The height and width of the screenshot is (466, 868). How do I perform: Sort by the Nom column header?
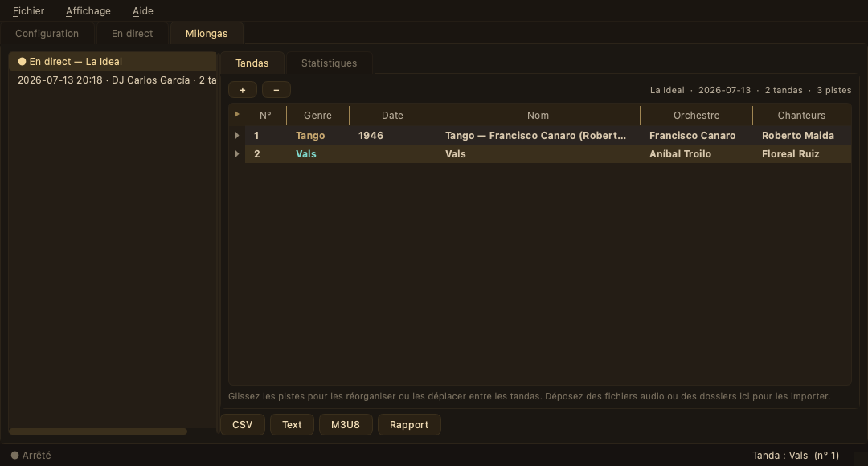pos(538,115)
